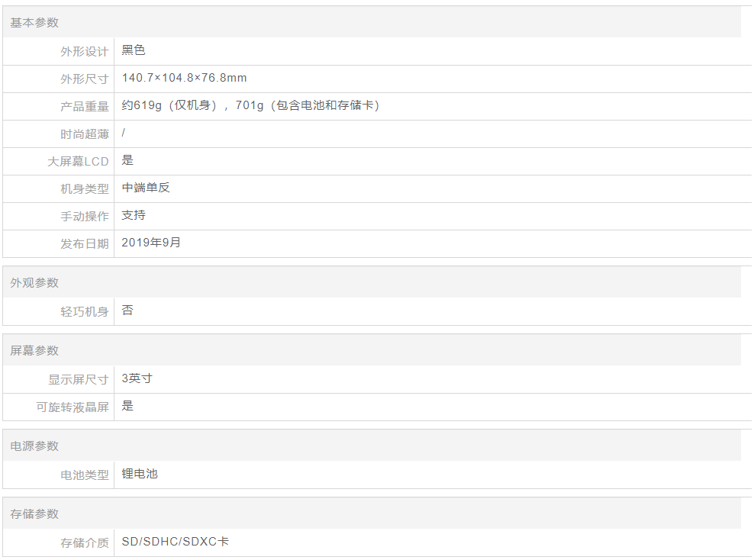754x560 pixels.
Task: Click the SD/SDHC/SDXC卡 storage value
Action: pos(176,542)
